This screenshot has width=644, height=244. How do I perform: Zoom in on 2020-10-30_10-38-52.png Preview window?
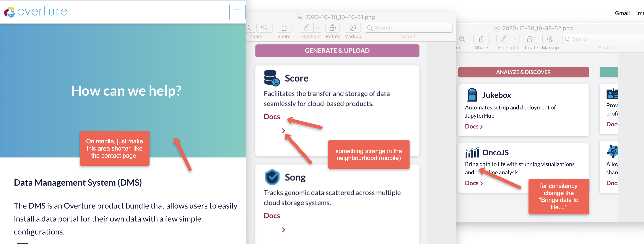click(x=462, y=39)
